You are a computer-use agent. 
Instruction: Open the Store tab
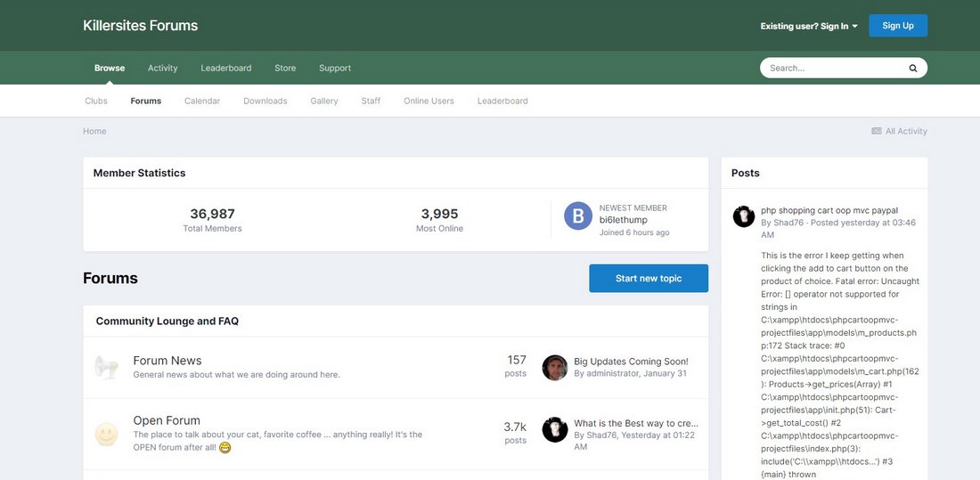tap(285, 68)
